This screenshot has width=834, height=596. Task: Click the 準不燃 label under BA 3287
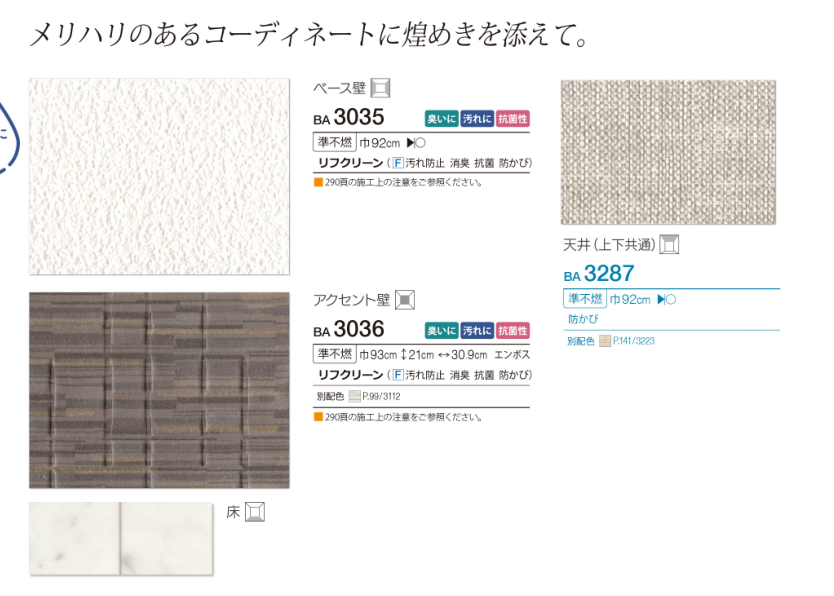pos(585,299)
